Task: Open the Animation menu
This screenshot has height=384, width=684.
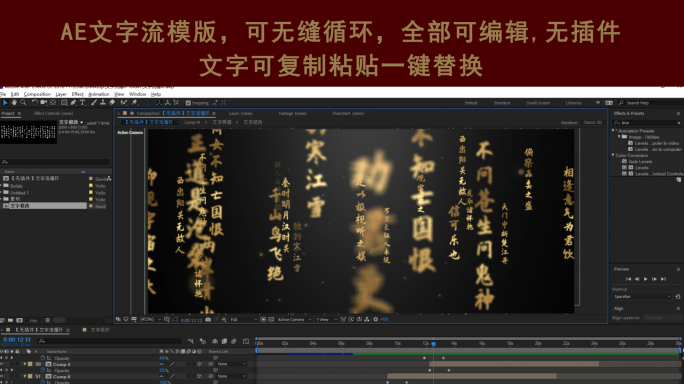Action: [x=99, y=94]
